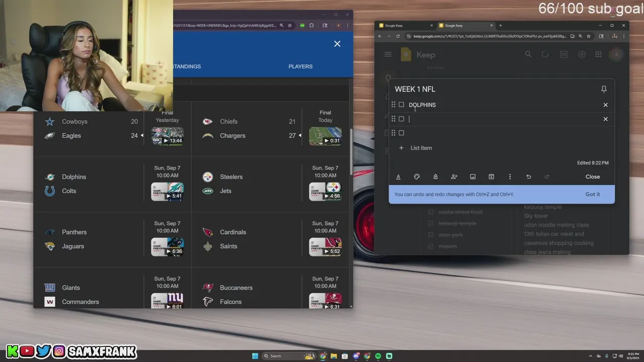Archive the WEEK 1 NFL note
This screenshot has width=644, height=362.
[492, 176]
